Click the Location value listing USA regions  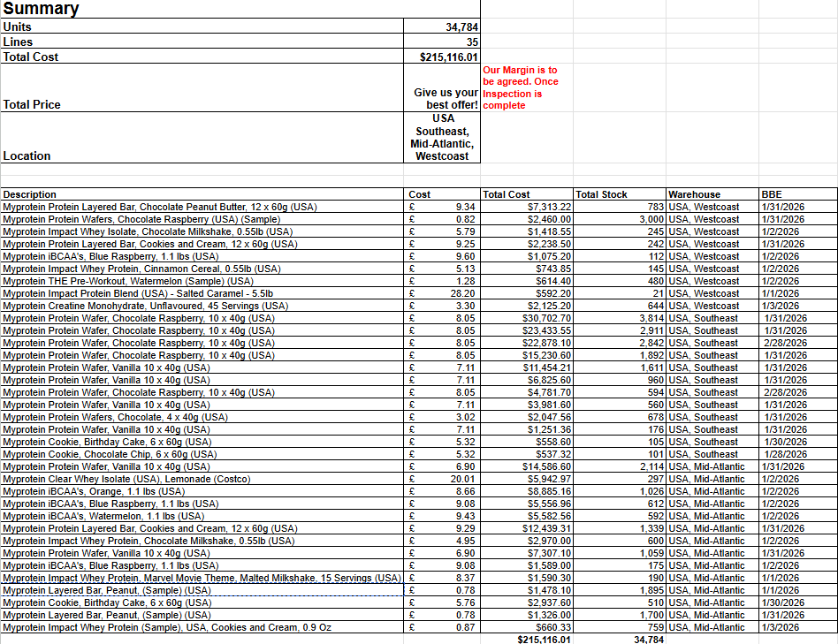pyautogui.click(x=441, y=137)
